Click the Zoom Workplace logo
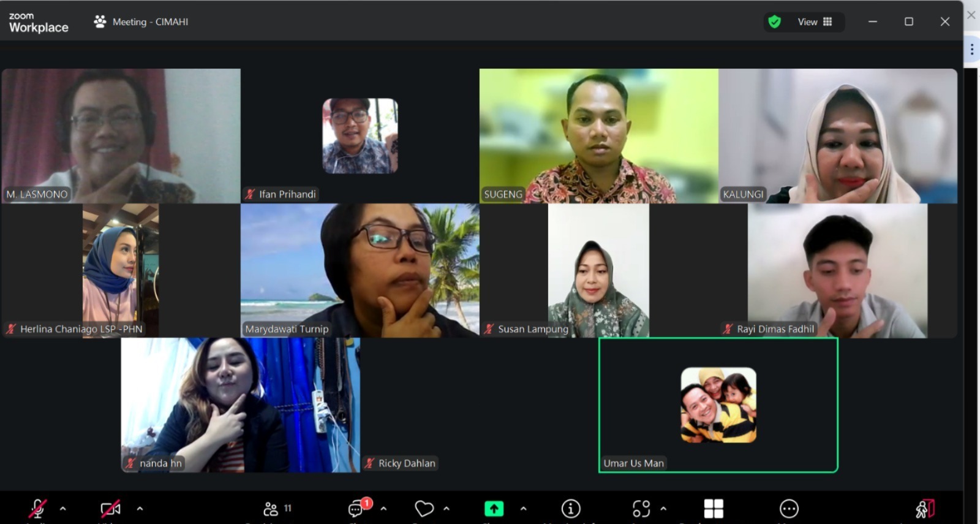 tap(38, 23)
